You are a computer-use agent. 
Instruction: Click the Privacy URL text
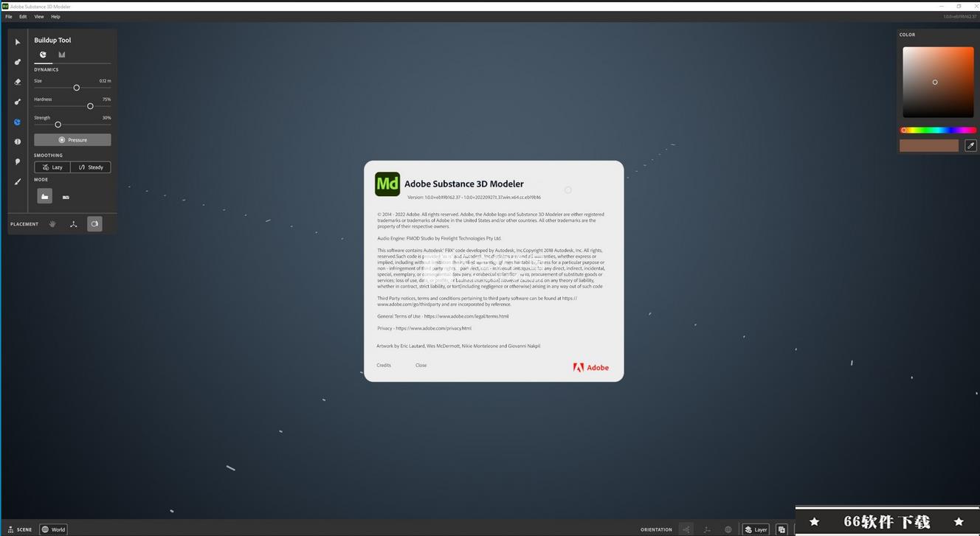coord(433,328)
